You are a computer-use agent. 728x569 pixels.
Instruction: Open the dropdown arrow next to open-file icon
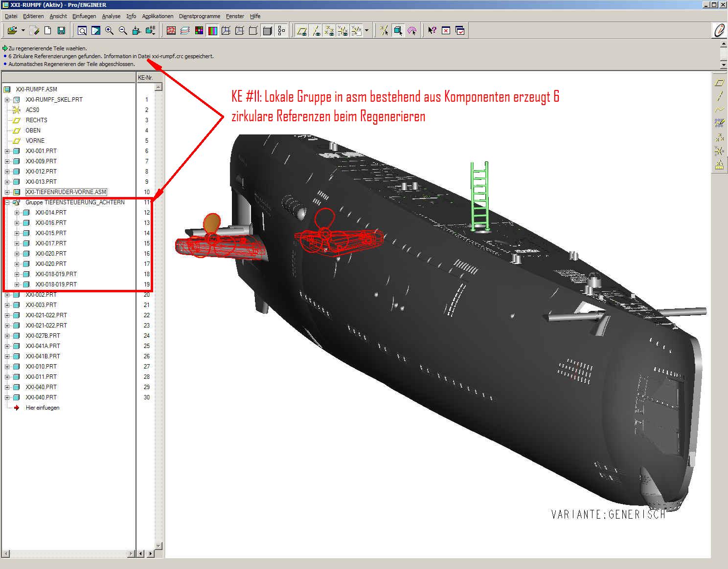click(x=23, y=31)
